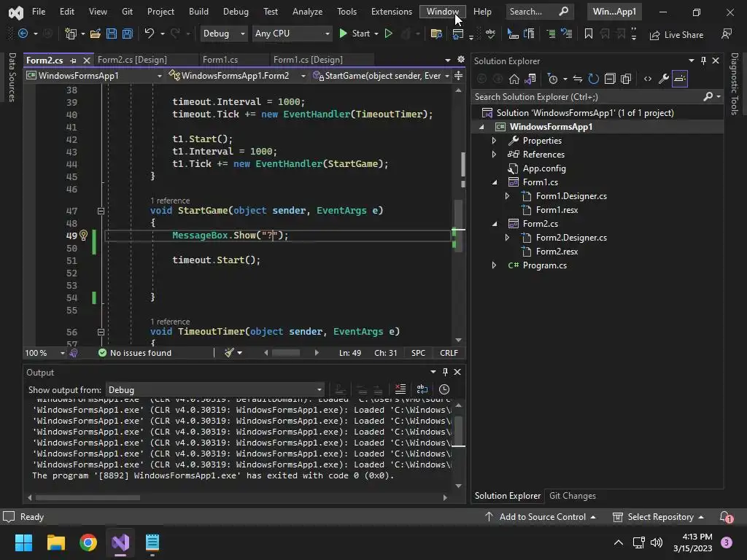Click the green Start debugging button
The height and width of the screenshot is (560, 747).
click(355, 34)
